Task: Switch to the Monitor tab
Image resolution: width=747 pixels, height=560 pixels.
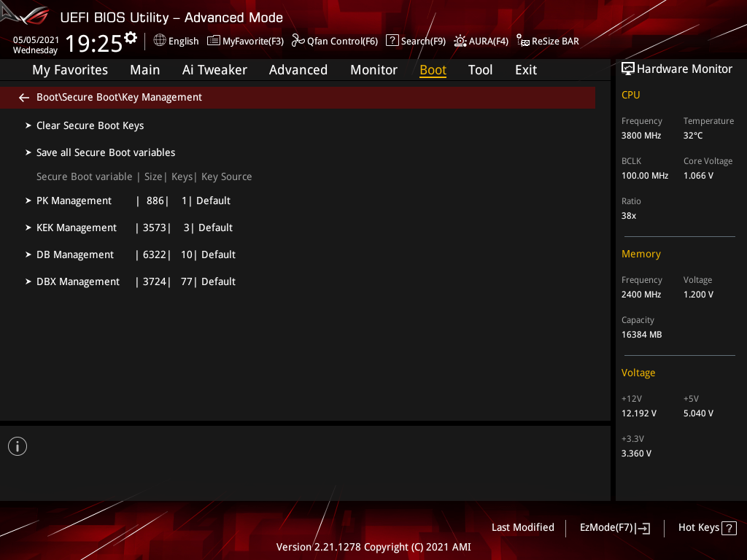Action: tap(374, 70)
